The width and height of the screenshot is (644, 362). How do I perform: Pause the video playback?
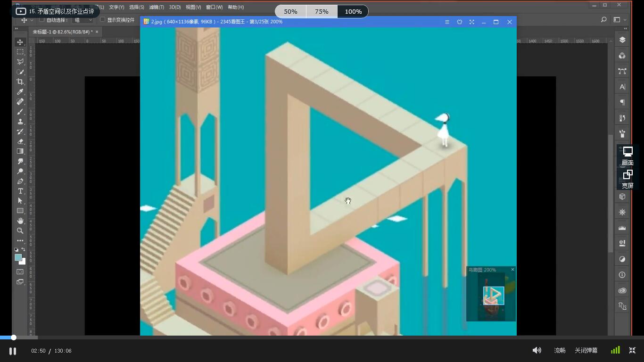click(x=13, y=351)
